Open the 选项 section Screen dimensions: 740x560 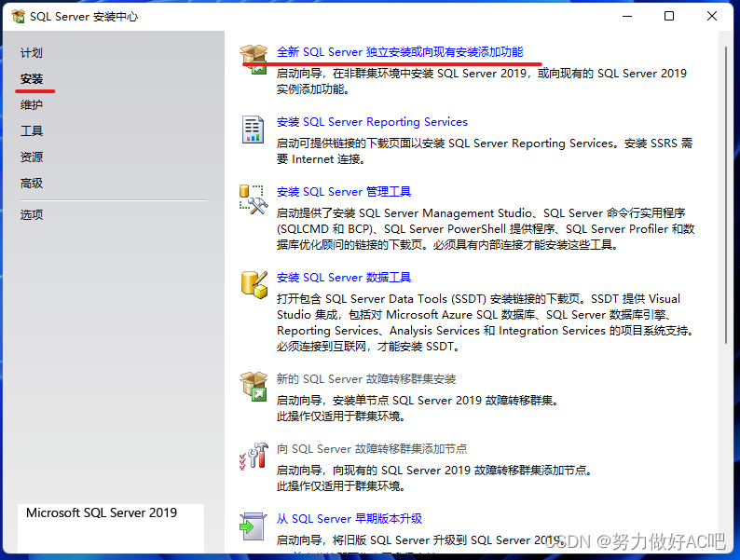(32, 214)
